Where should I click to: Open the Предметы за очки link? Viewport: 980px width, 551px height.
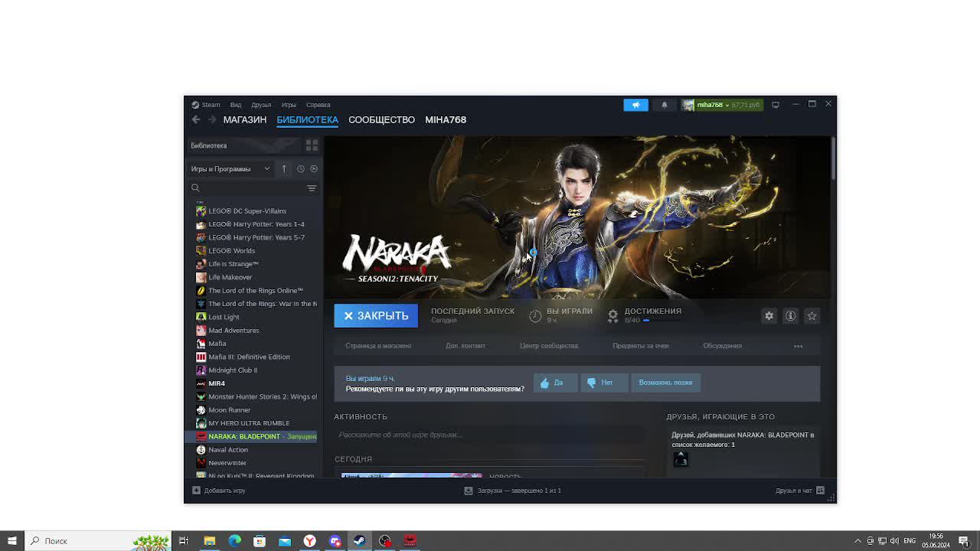click(x=640, y=346)
